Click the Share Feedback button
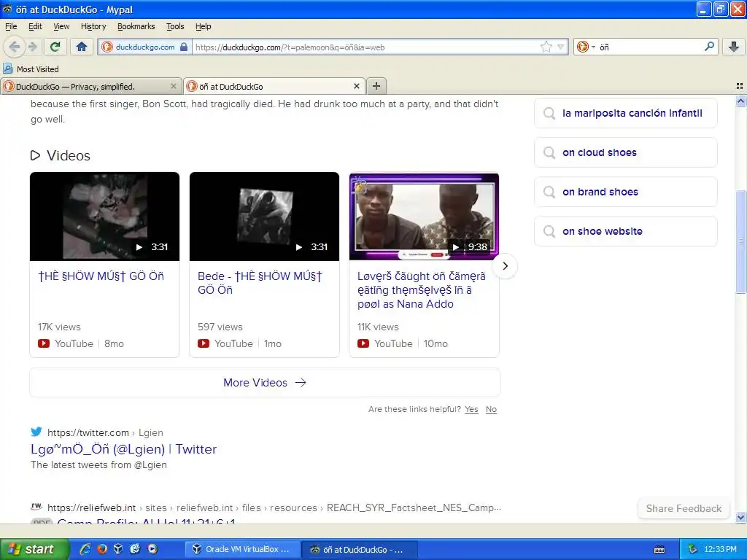The height and width of the screenshot is (560, 747). click(683, 508)
